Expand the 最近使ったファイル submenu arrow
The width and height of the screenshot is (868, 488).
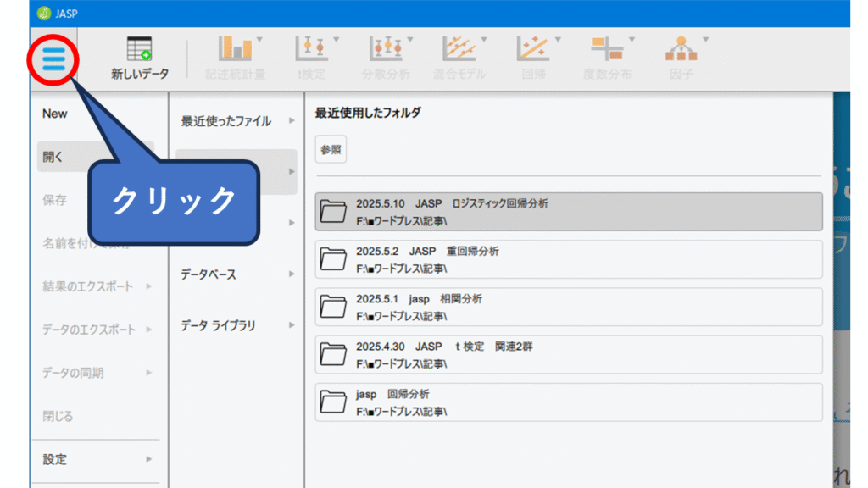292,120
